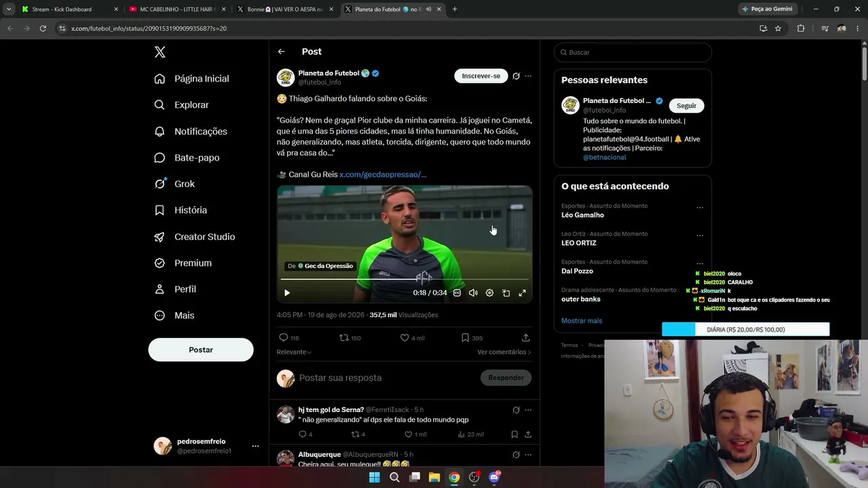Open the x.com/gecdaopressao link

tap(382, 174)
